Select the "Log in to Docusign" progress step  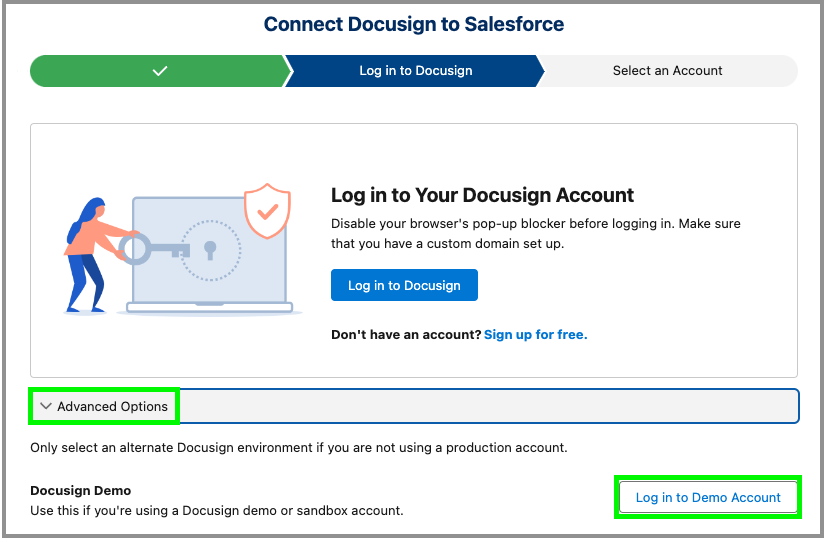tap(415, 71)
